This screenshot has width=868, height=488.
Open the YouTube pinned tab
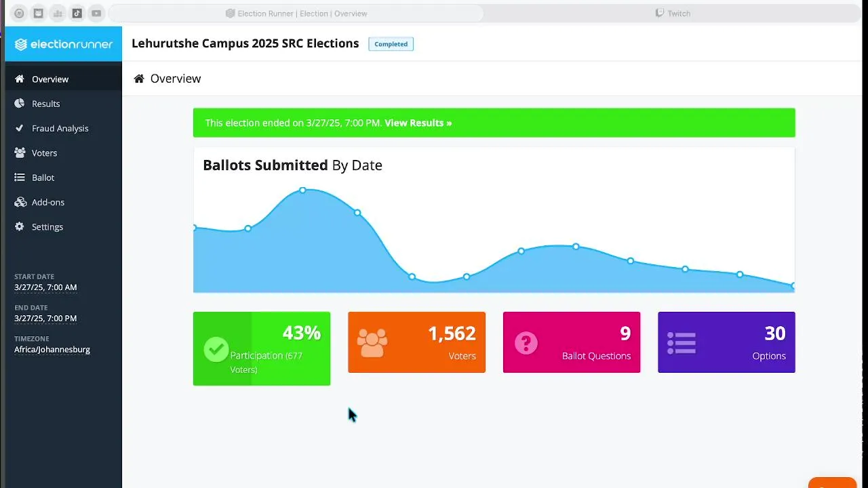[x=96, y=14]
